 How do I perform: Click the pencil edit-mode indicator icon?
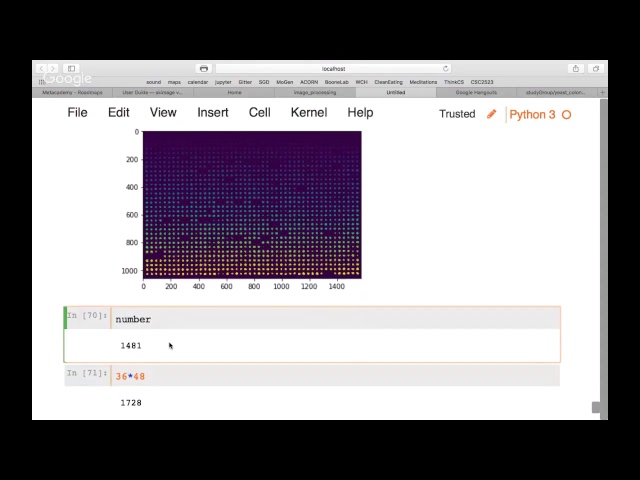click(x=491, y=114)
